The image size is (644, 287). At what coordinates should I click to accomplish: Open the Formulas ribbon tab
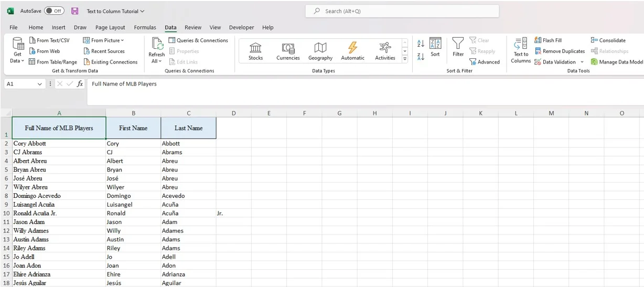coord(145,27)
